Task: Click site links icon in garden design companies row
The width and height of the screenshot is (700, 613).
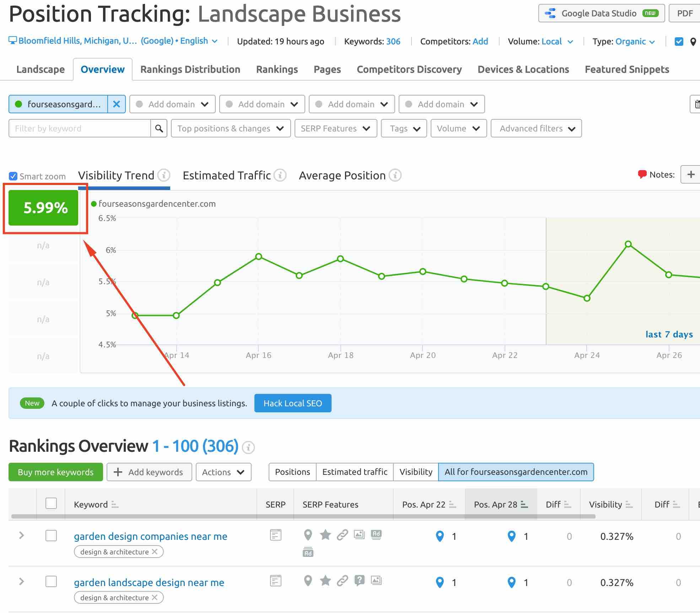Action: pyautogui.click(x=342, y=535)
